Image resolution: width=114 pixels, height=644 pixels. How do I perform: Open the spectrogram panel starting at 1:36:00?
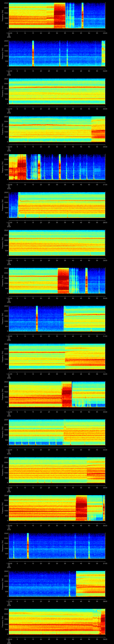pyautogui.click(x=57, y=546)
